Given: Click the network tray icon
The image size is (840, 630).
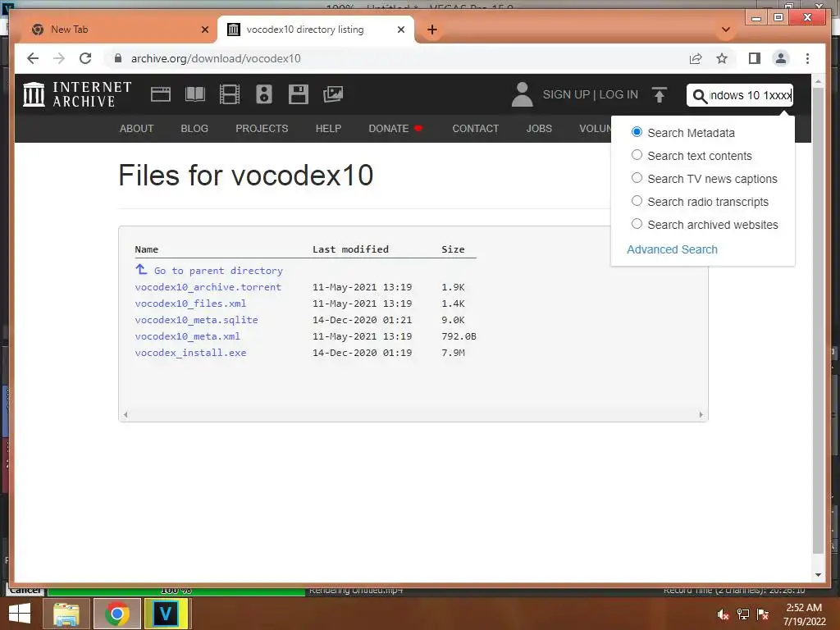Looking at the screenshot, I should [743, 614].
